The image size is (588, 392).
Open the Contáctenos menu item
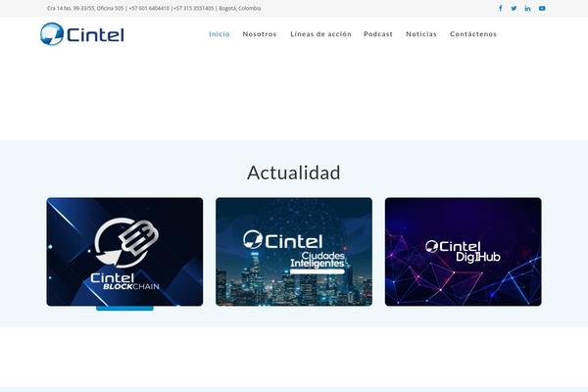[x=473, y=34]
